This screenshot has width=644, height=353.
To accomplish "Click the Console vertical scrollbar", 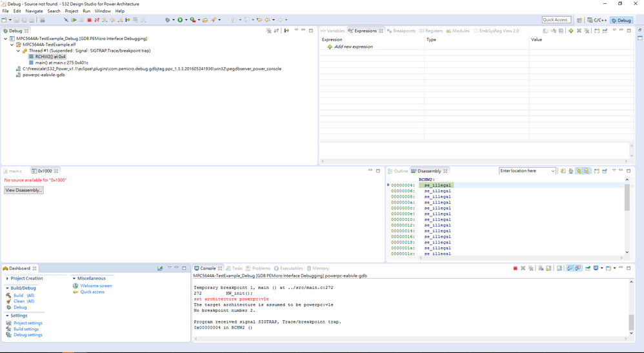I will pos(631,307).
